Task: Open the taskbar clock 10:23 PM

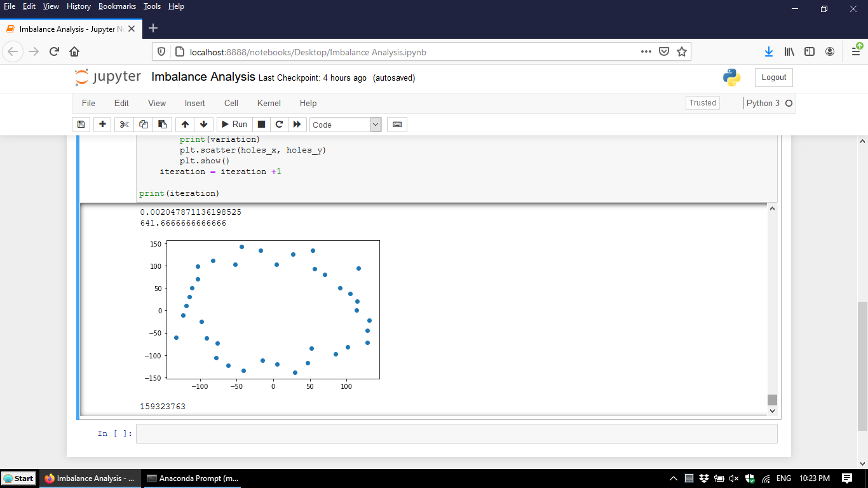Action: pos(815,478)
